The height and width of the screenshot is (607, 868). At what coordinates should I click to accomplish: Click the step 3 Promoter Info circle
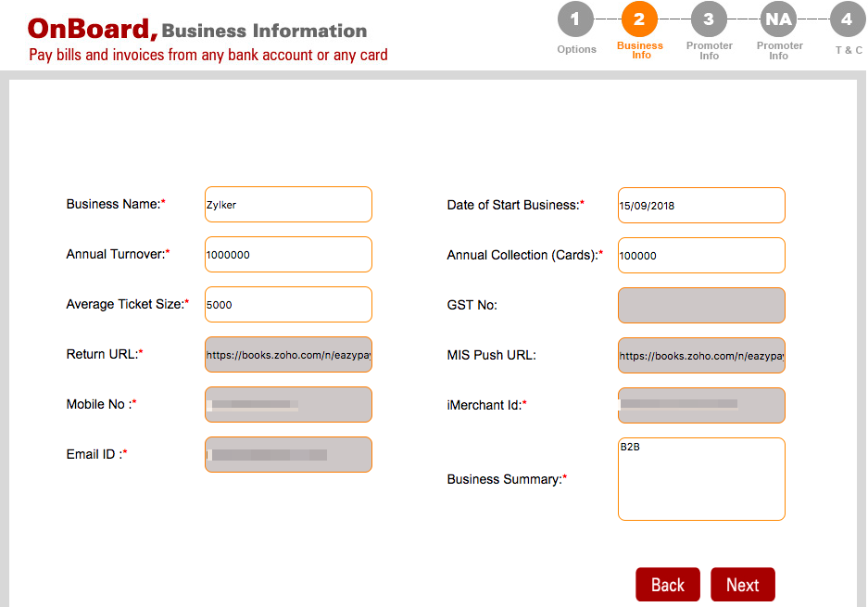tap(709, 19)
